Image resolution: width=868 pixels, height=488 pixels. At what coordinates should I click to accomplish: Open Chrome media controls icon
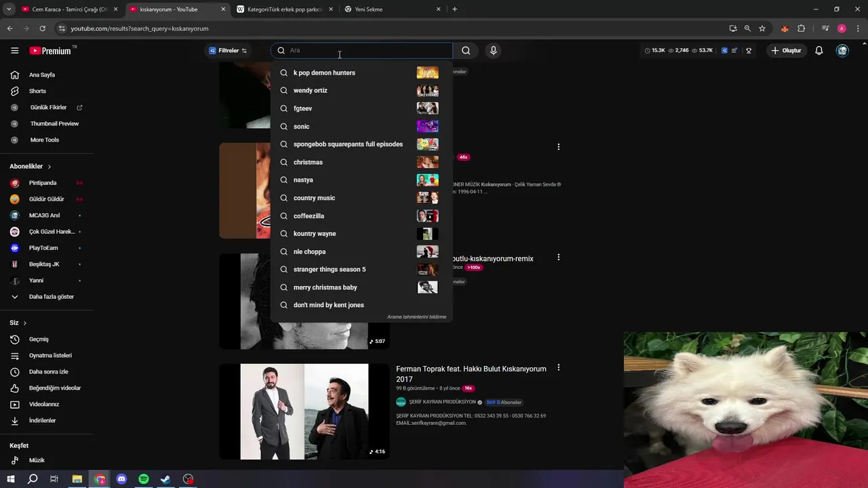click(825, 28)
